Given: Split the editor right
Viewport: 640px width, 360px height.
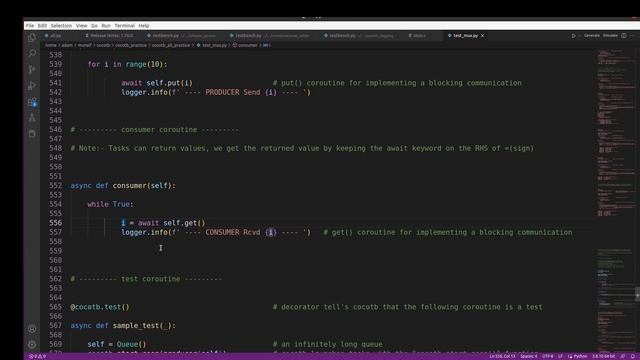Looking at the screenshot, I should coord(624,36).
